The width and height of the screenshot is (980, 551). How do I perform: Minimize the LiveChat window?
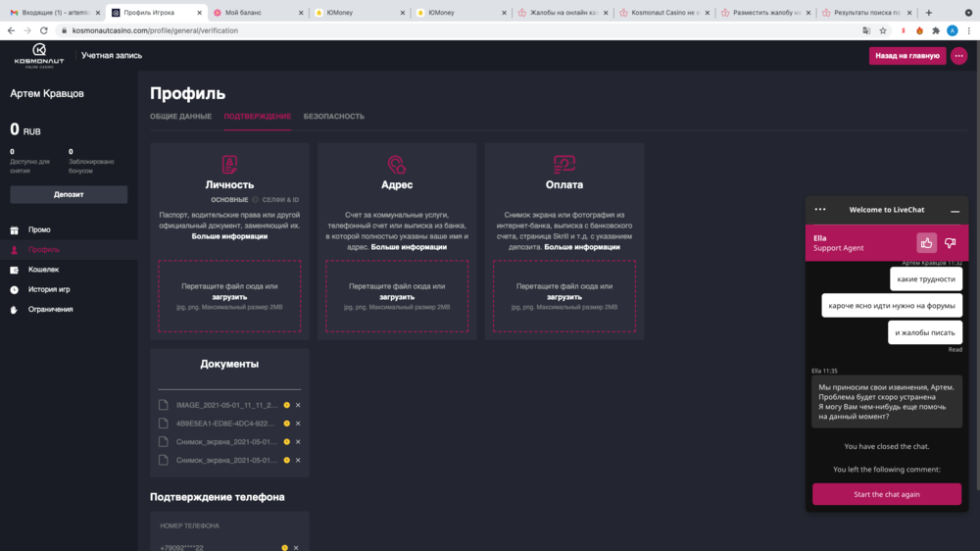(955, 211)
